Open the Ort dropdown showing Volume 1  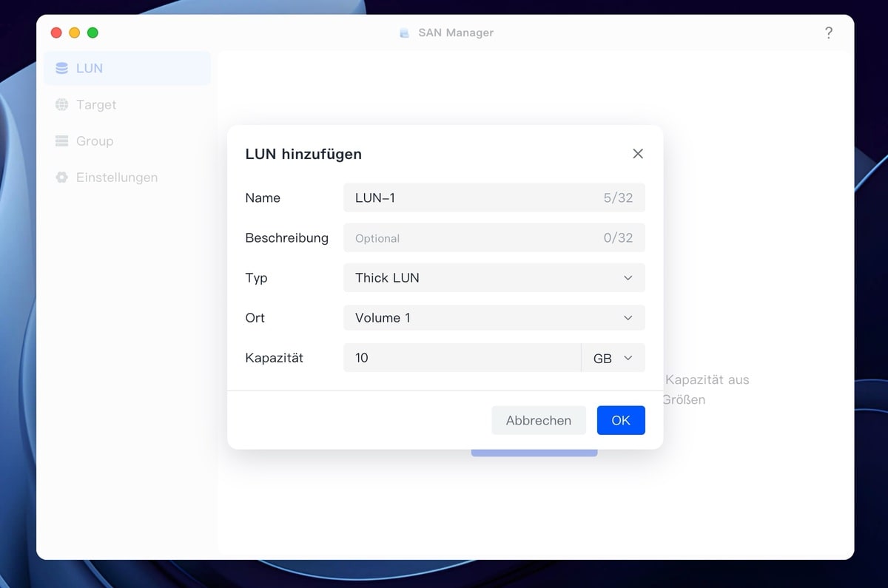pos(494,318)
